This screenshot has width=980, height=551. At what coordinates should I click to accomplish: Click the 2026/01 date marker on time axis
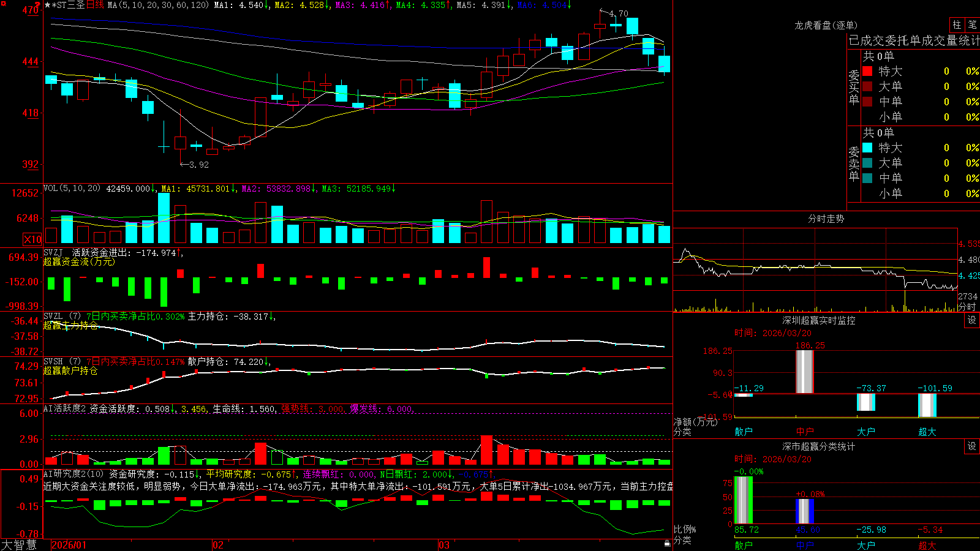pyautogui.click(x=69, y=545)
